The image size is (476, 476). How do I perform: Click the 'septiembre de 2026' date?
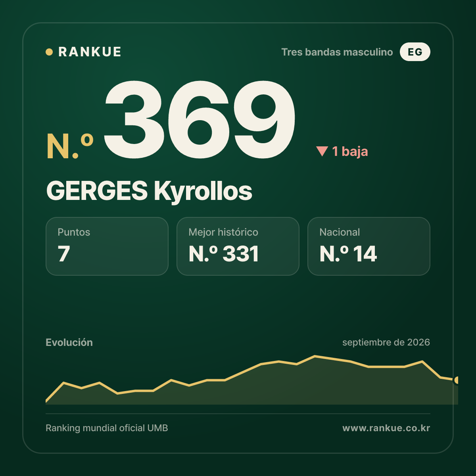tap(386, 342)
